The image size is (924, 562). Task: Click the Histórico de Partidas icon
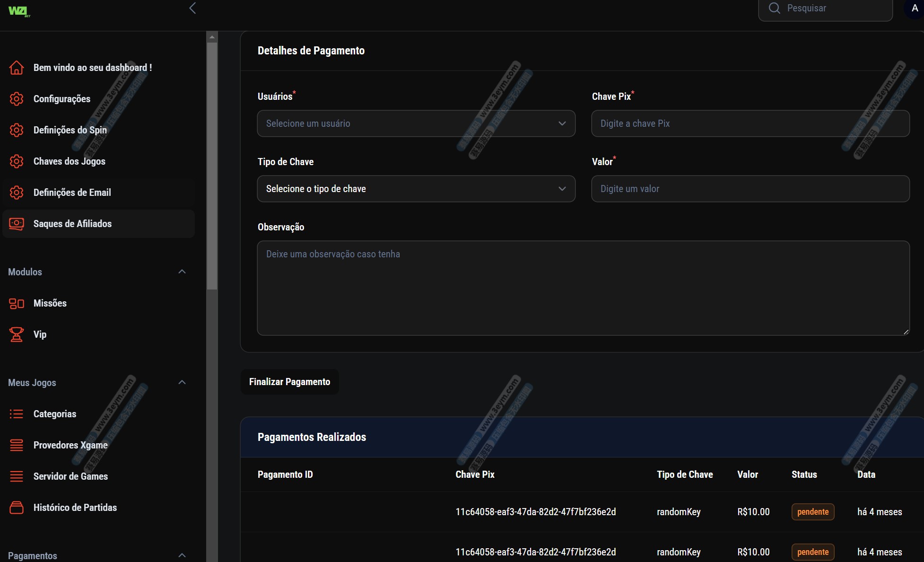[x=17, y=508]
